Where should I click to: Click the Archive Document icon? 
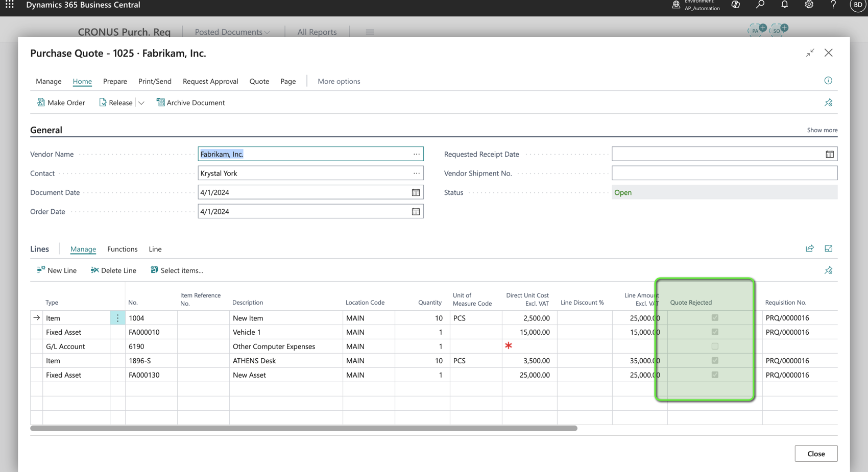(x=160, y=103)
